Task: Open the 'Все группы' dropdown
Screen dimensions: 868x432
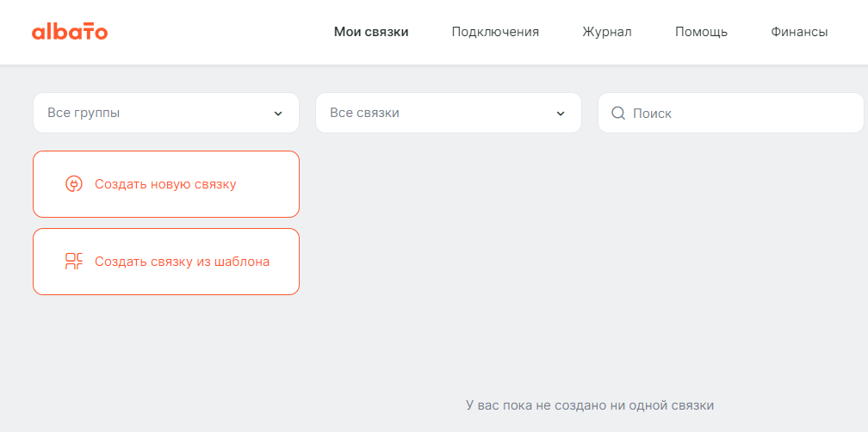Action: click(165, 113)
